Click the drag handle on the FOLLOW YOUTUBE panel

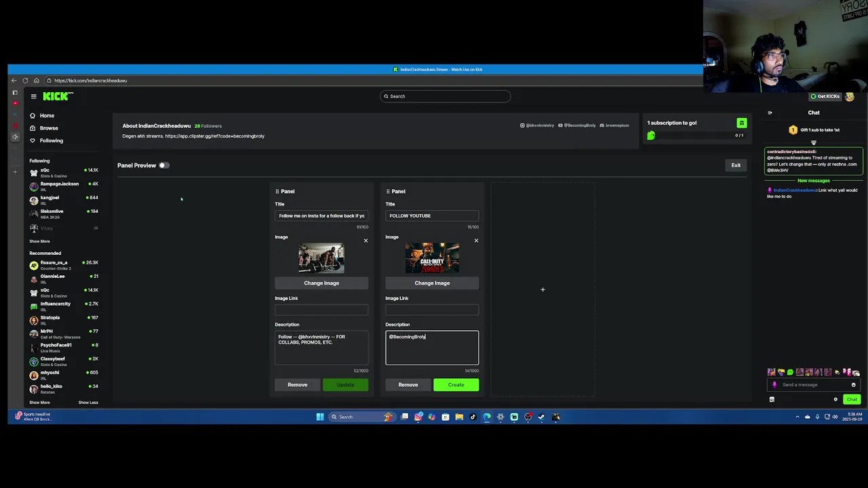click(x=388, y=191)
